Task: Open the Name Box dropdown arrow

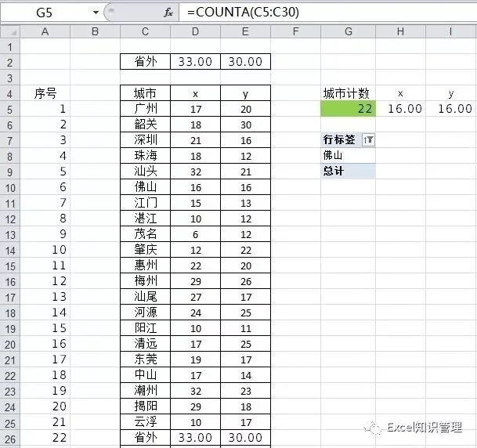Action: (x=96, y=13)
